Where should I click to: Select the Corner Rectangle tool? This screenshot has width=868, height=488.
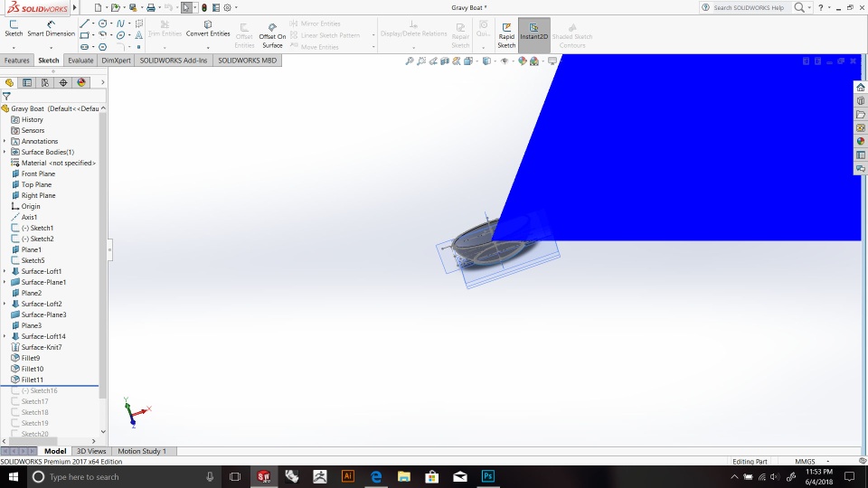click(x=84, y=35)
